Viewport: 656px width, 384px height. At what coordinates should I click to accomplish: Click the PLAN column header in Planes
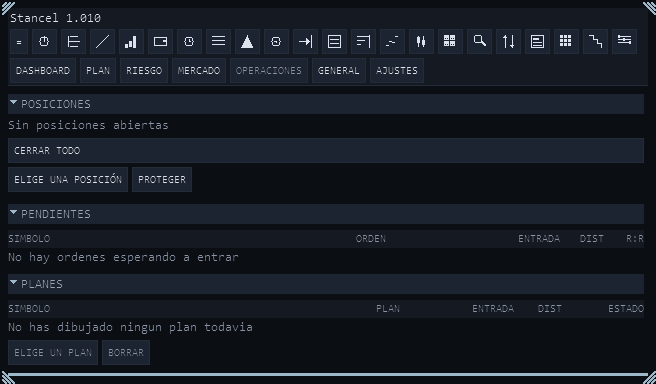(388, 309)
